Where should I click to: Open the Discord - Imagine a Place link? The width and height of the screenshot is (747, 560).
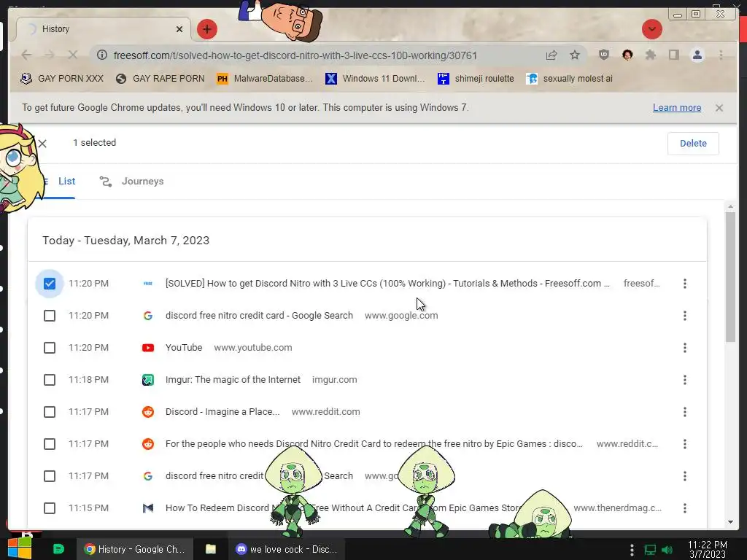pos(222,411)
